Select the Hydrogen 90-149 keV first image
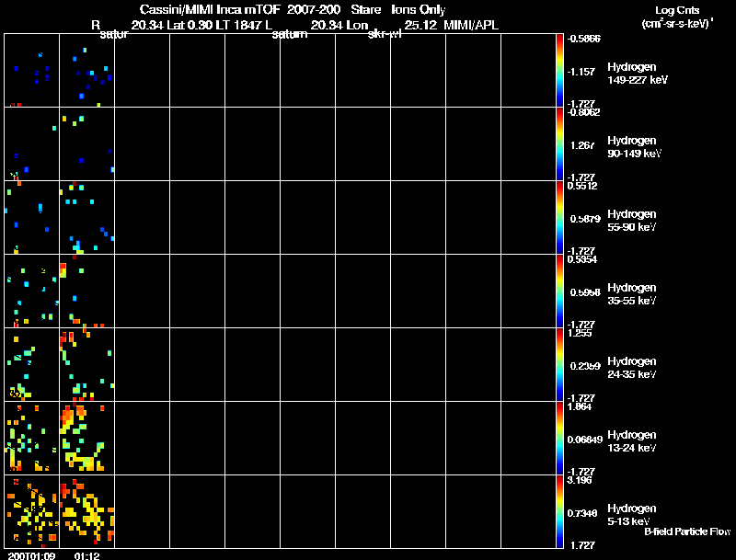Viewport: 736px width, 560px height. pos(32,144)
